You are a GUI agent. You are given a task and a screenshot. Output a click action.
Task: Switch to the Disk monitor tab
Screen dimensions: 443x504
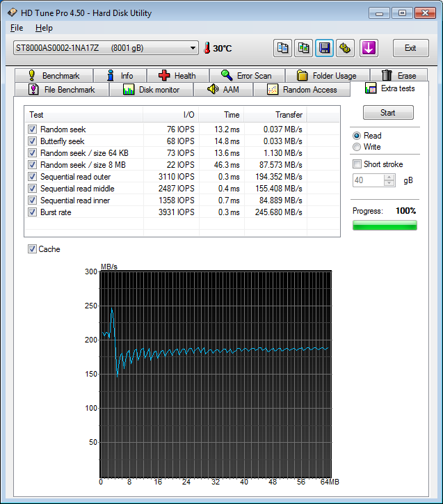(152, 89)
